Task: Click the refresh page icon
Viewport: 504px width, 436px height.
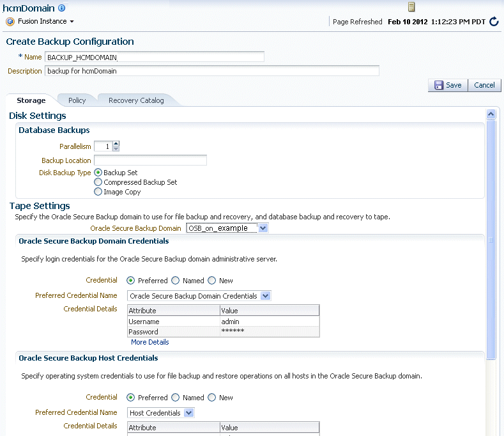Action: (x=494, y=22)
